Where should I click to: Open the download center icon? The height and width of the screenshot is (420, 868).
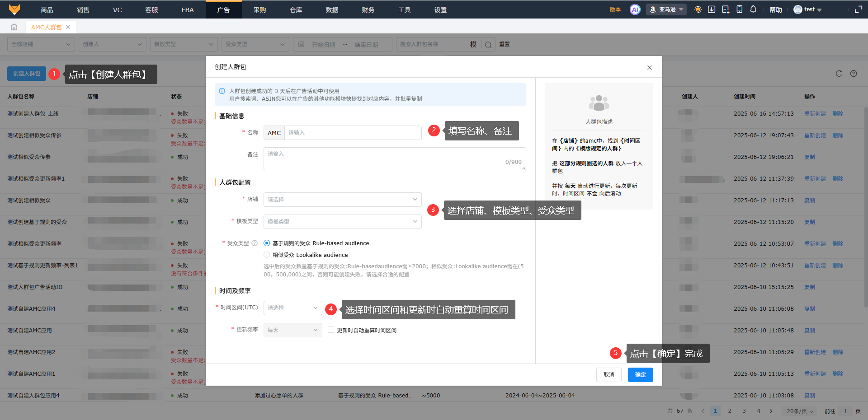click(x=712, y=9)
